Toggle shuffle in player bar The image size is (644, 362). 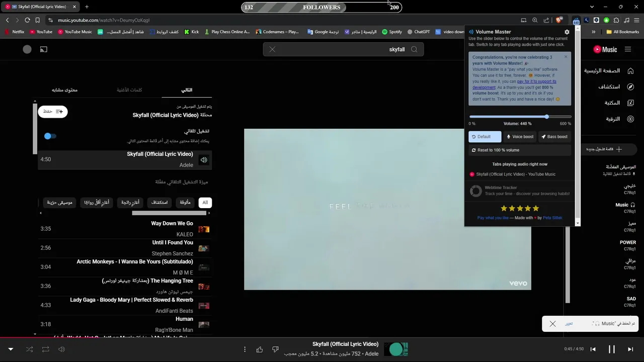pos(29,349)
